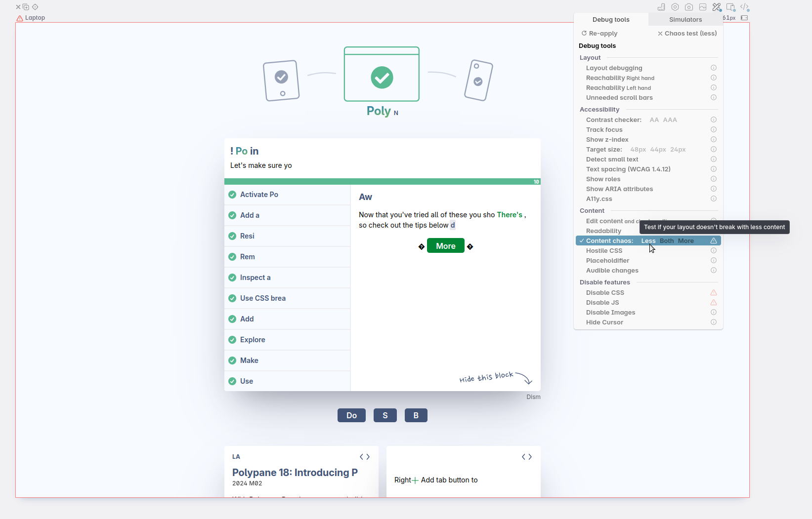
Task: Toggle Text spacing (WCAG 1.4.12)
Action: [x=628, y=169]
